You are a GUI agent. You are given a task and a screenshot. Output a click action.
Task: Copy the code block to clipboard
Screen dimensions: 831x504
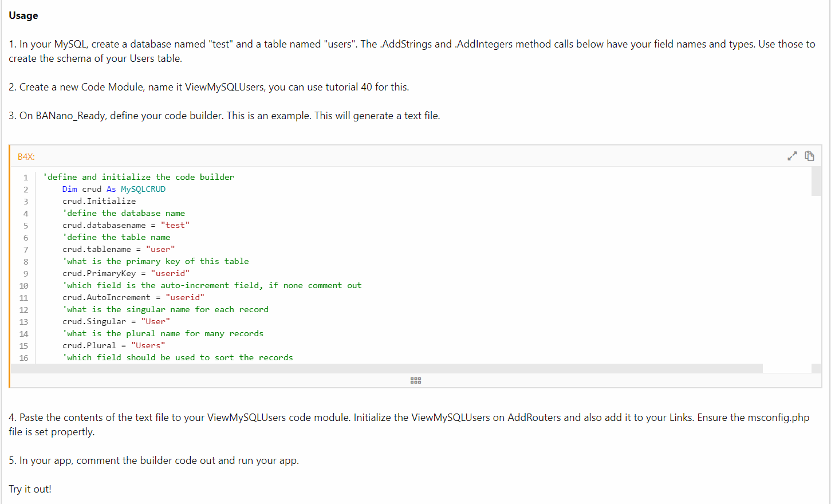(x=809, y=156)
